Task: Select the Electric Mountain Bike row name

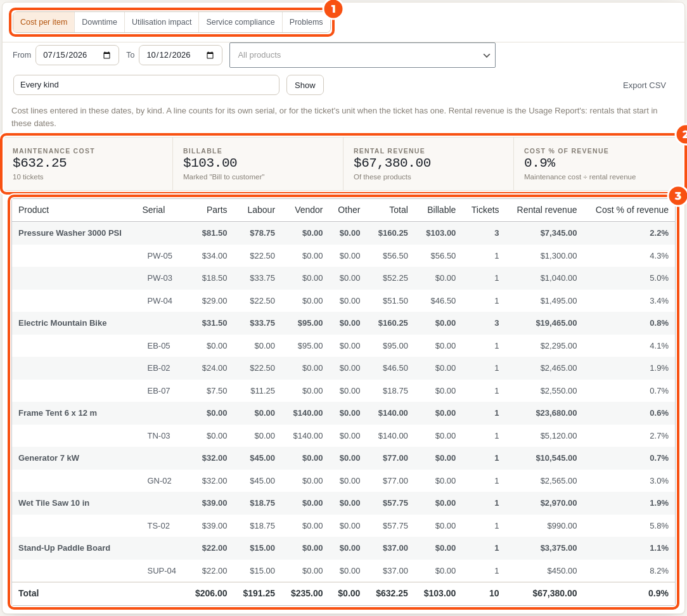Action: [63, 323]
